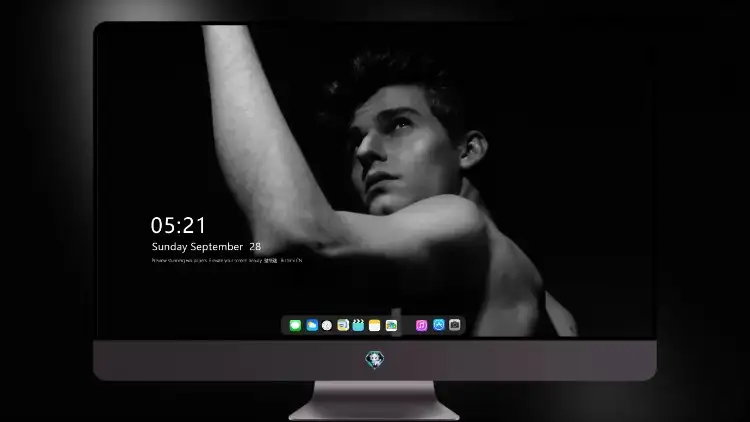This screenshot has width=750, height=422.
Task: Open the green Messages app in dock
Action: point(295,325)
